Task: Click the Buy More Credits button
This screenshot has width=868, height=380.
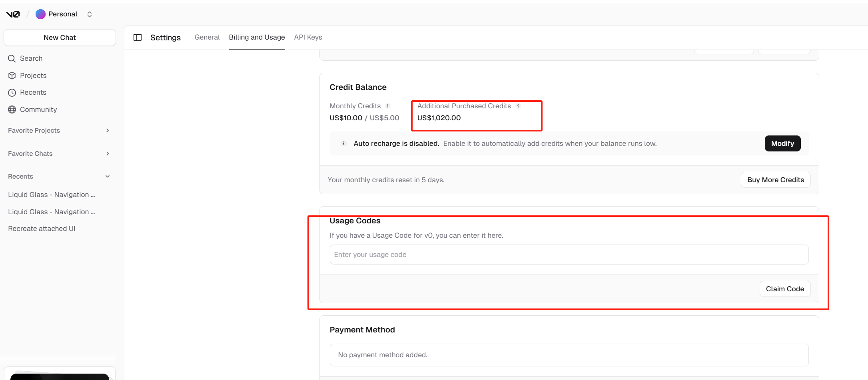Action: [x=775, y=180]
